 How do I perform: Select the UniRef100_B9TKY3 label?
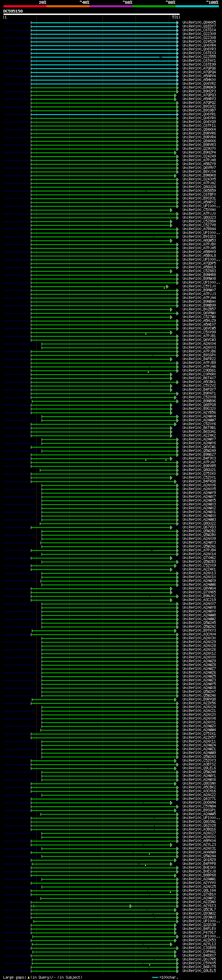pyautogui.click(x=199, y=630)
